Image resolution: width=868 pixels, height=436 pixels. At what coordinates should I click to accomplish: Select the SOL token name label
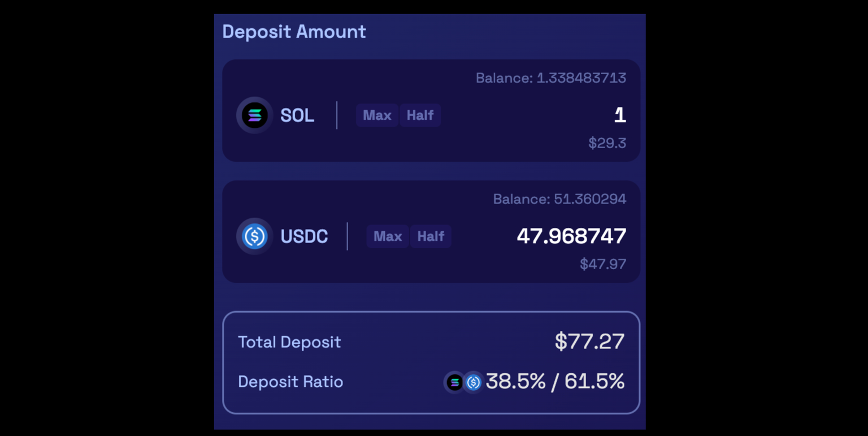297,115
